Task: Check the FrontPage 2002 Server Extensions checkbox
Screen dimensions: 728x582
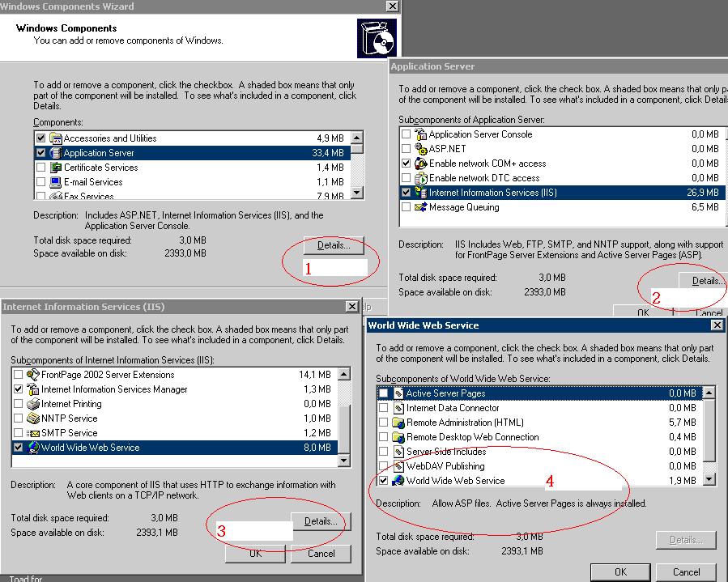Action: (18, 375)
